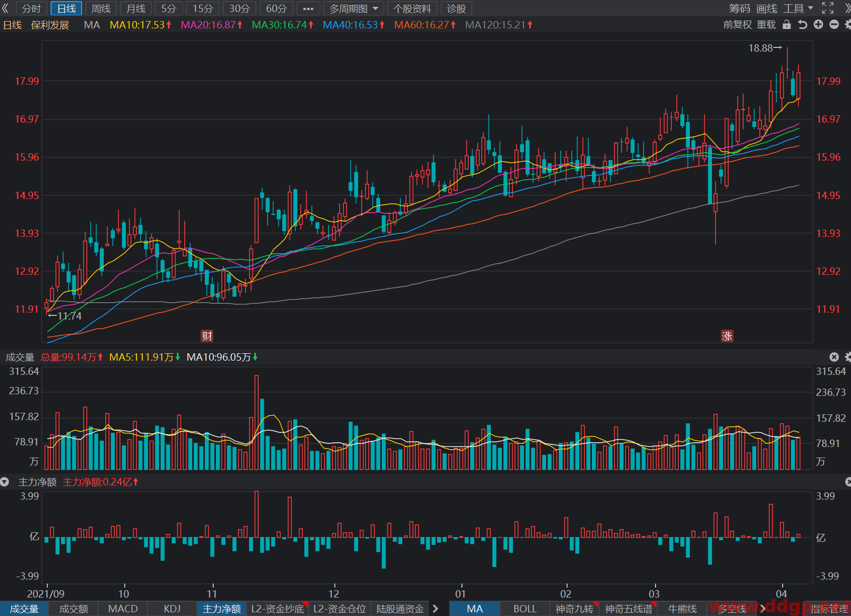The width and height of the screenshot is (851, 616).
Task: Click the blue MA40:16.53 legend
Action: 353,25
